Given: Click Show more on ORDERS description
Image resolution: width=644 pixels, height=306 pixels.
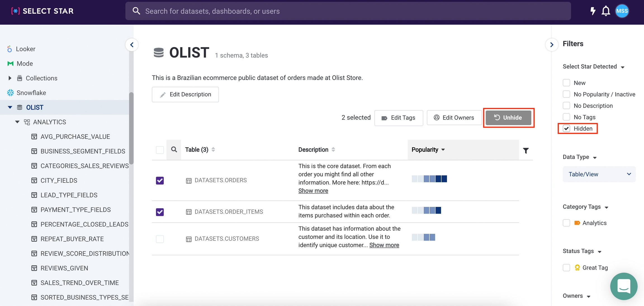Looking at the screenshot, I should point(313,191).
